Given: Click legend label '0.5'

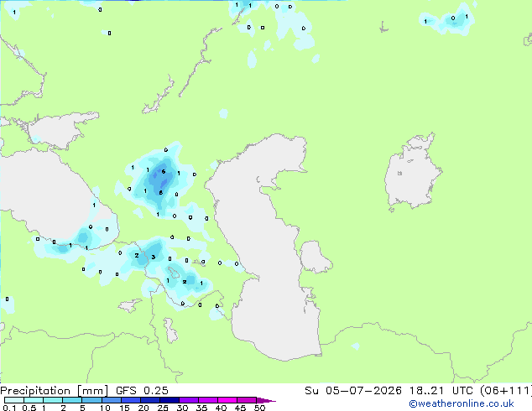Looking at the screenshot, I should [x=29, y=408].
